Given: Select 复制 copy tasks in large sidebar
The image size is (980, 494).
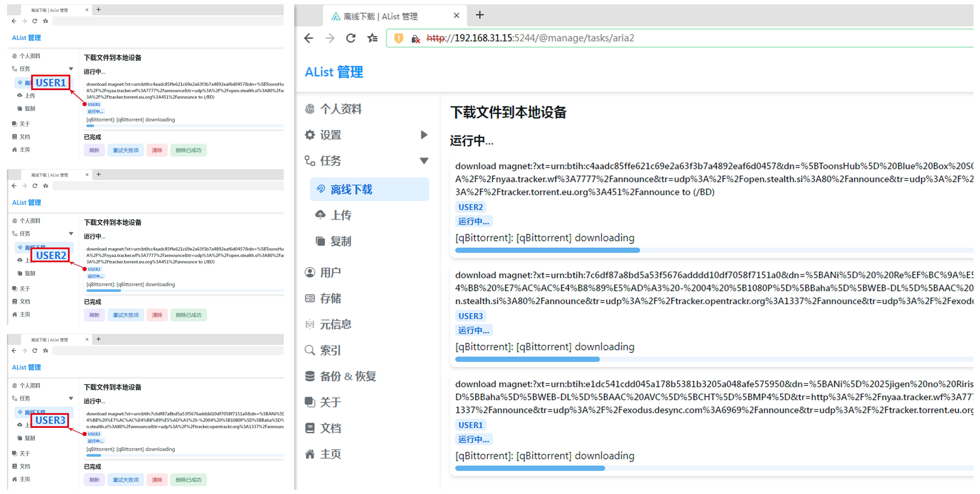Looking at the screenshot, I should tap(341, 241).
